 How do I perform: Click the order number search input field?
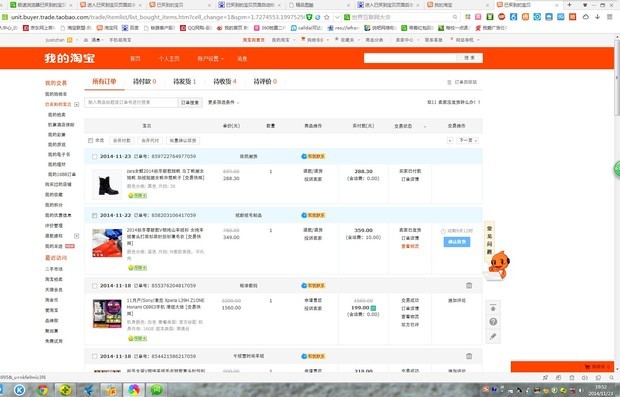(x=131, y=102)
